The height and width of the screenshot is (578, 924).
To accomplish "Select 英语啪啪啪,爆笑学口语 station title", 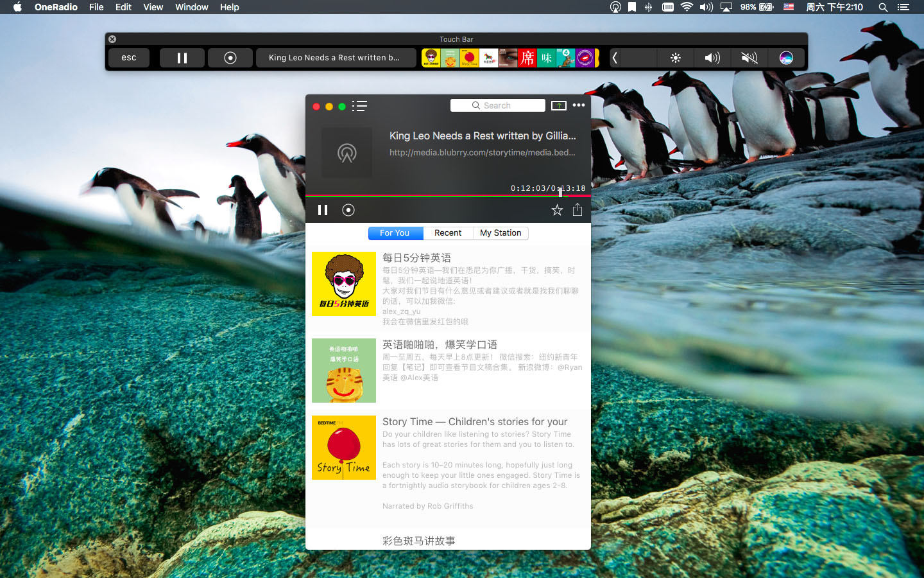I will pyautogui.click(x=440, y=345).
